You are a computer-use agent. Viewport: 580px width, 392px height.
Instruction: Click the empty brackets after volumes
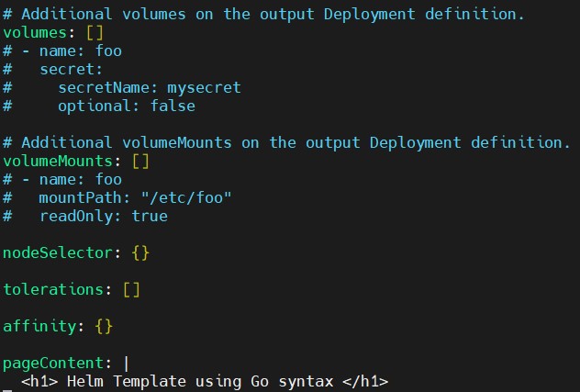point(95,33)
